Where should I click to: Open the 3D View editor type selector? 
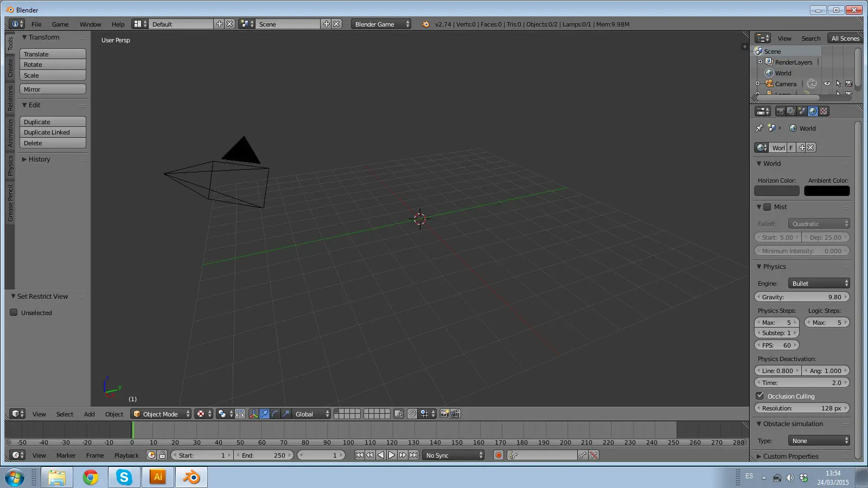(x=17, y=414)
